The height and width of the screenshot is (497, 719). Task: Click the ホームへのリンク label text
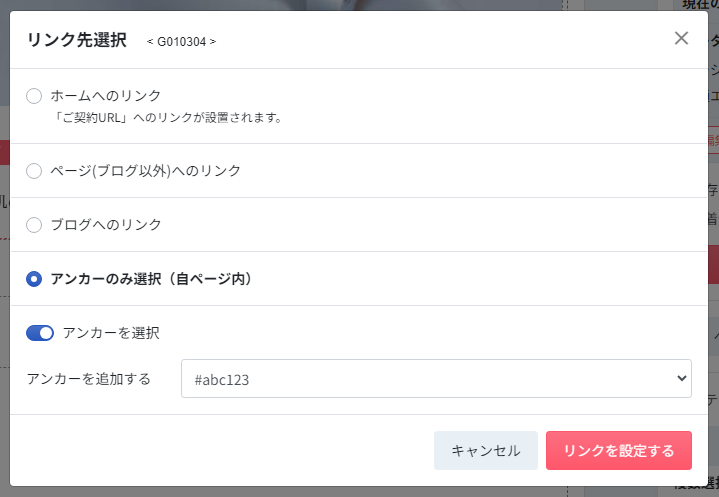105,96
